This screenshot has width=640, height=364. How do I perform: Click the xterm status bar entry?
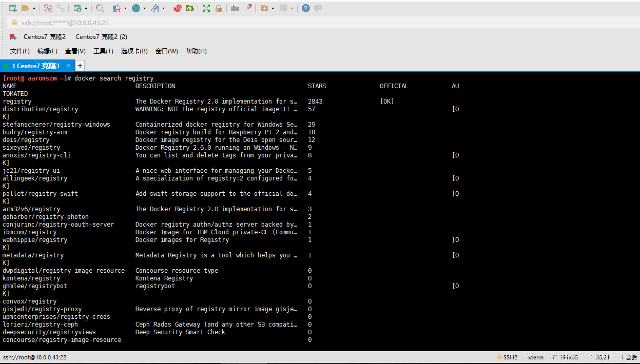point(535,357)
